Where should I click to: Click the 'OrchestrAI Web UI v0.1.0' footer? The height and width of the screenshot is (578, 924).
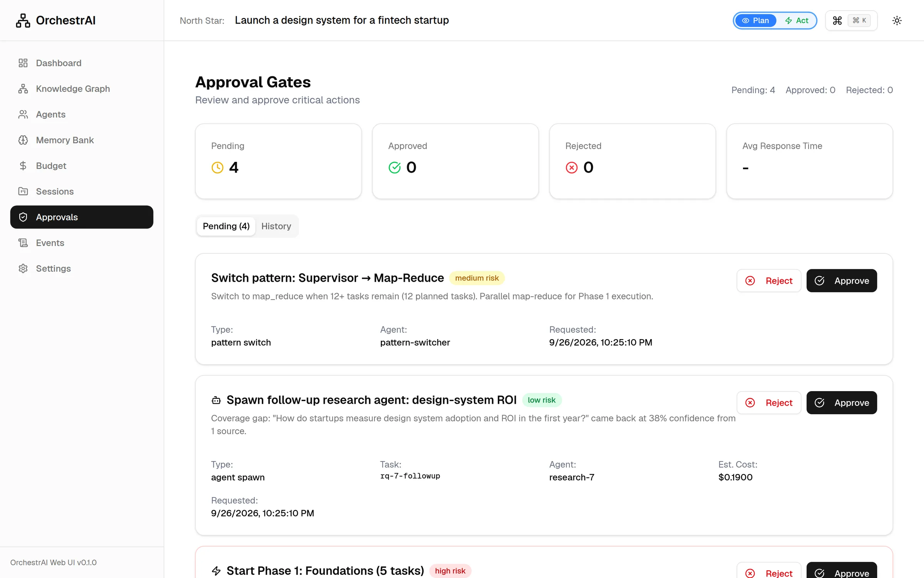click(54, 562)
